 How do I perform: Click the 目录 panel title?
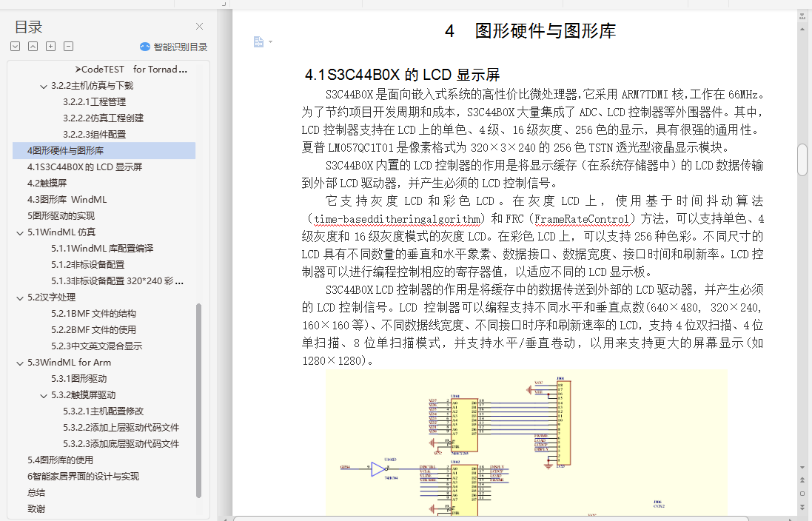[x=28, y=27]
